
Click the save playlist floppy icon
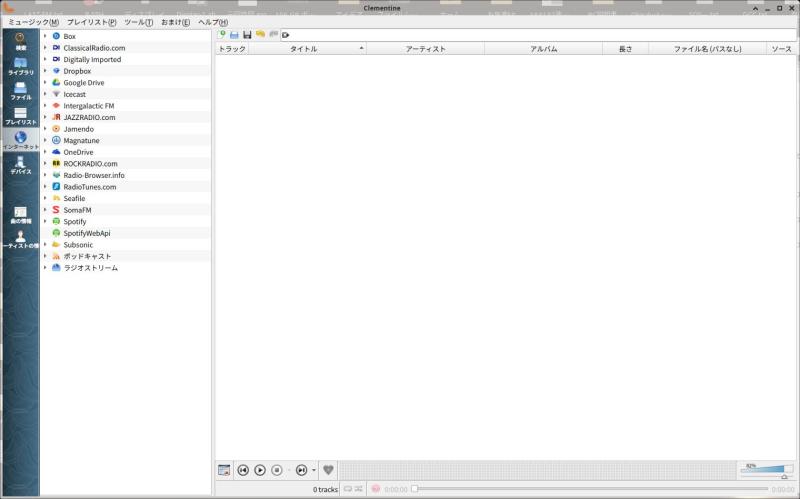[x=247, y=34]
